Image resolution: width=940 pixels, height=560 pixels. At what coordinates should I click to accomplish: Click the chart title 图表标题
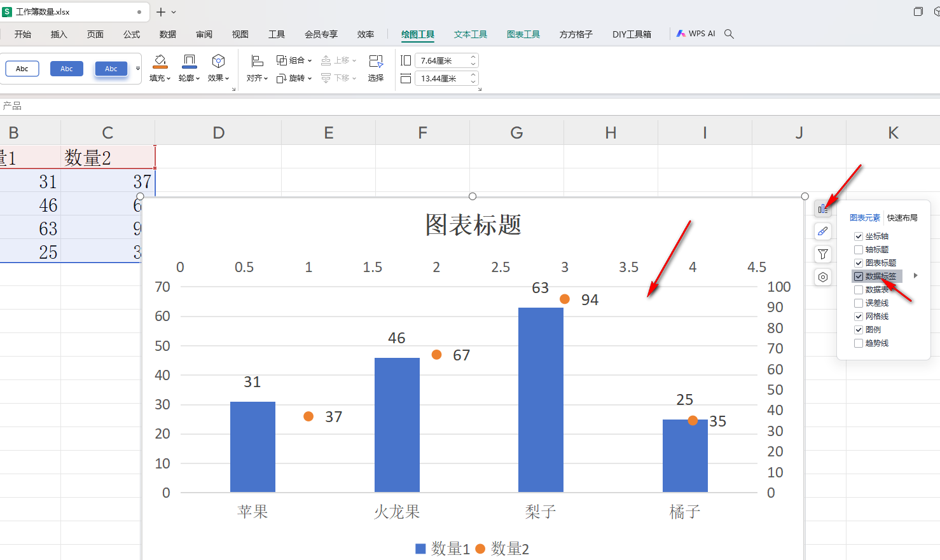pos(473,225)
